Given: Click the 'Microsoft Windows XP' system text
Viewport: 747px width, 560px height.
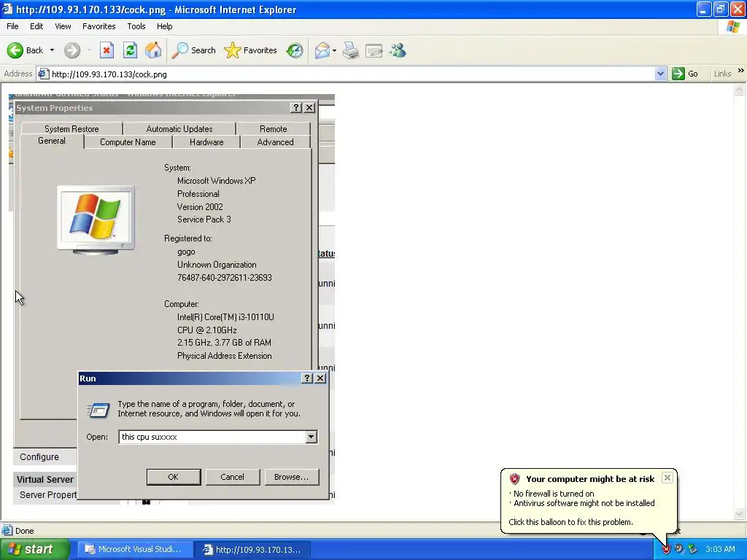Looking at the screenshot, I should click(216, 181).
